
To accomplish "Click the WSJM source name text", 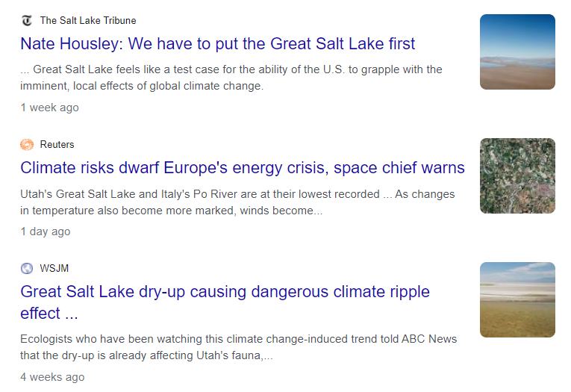I will (x=54, y=269).
